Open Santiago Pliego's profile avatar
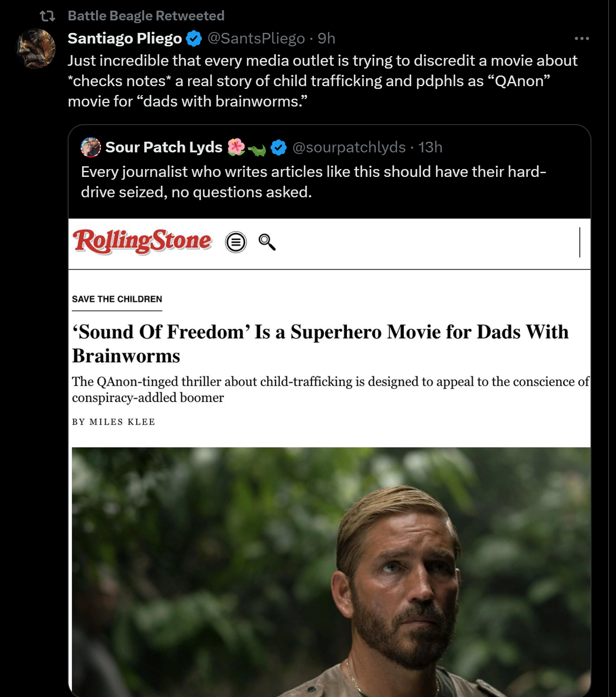This screenshot has height=697, width=616. (x=36, y=49)
